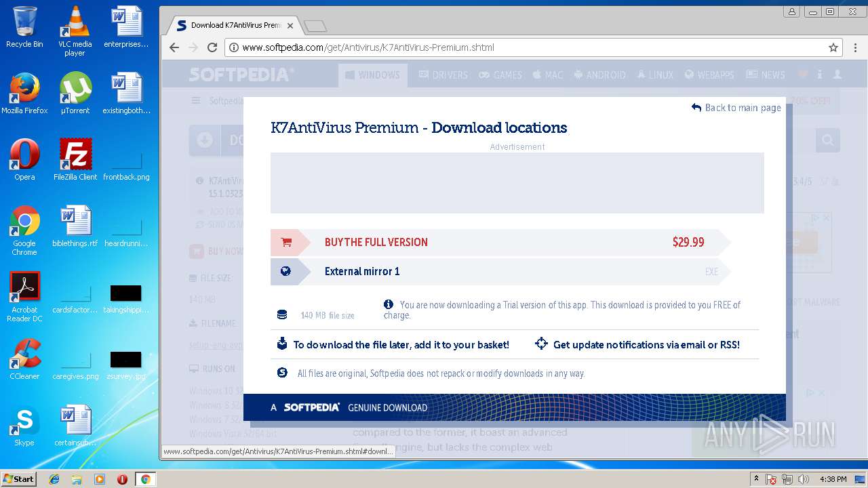Viewport: 868px width, 488px height.
Task: Open cardsfactor file on desktop
Action: [x=75, y=299]
